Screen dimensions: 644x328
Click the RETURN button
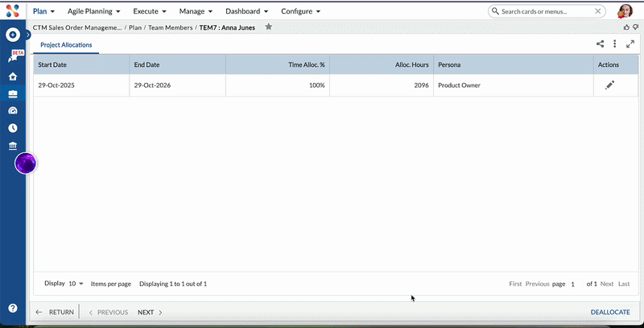(55, 312)
